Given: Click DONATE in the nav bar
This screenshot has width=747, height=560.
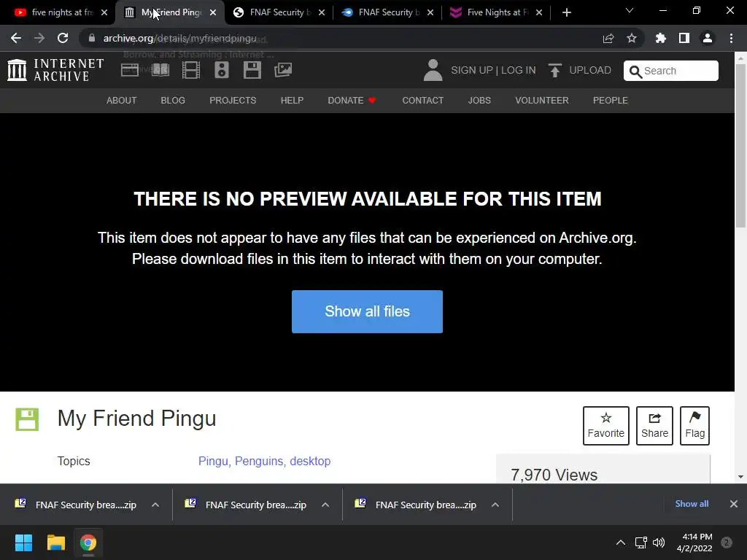Looking at the screenshot, I should [x=352, y=101].
